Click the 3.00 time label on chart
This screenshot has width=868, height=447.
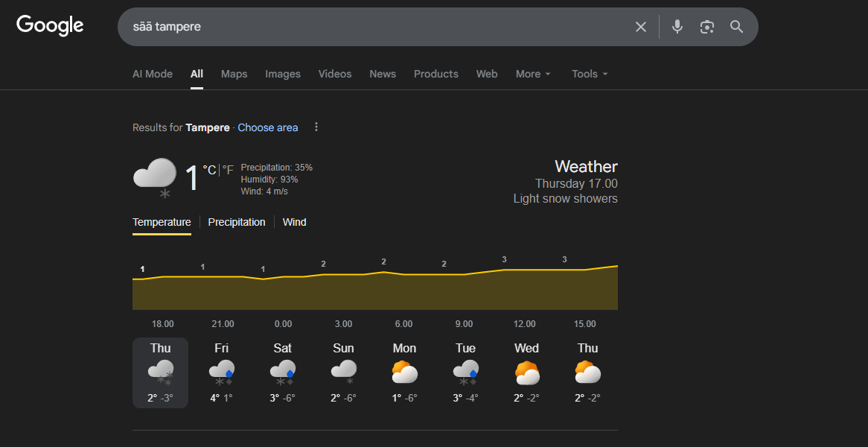(x=343, y=324)
